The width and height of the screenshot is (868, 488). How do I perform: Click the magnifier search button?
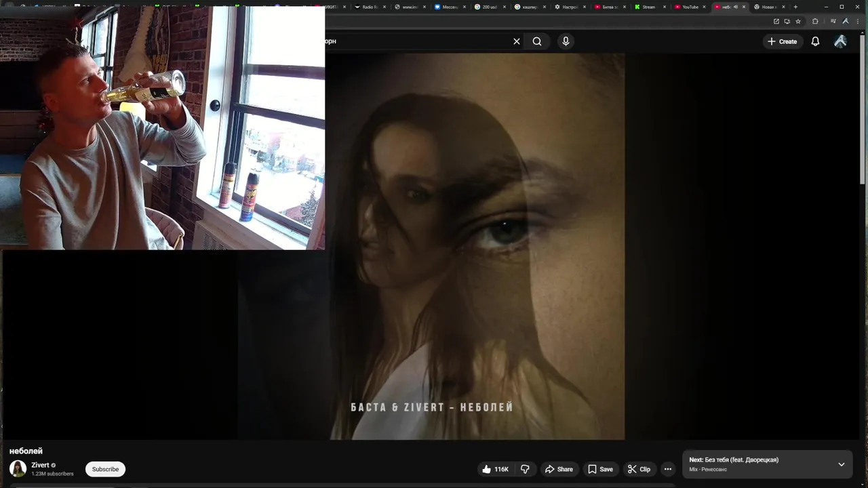[x=537, y=41]
